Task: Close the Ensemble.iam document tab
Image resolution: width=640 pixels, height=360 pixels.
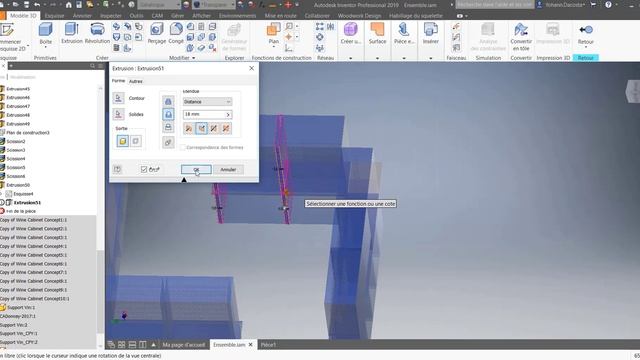Action: pyautogui.click(x=251, y=345)
